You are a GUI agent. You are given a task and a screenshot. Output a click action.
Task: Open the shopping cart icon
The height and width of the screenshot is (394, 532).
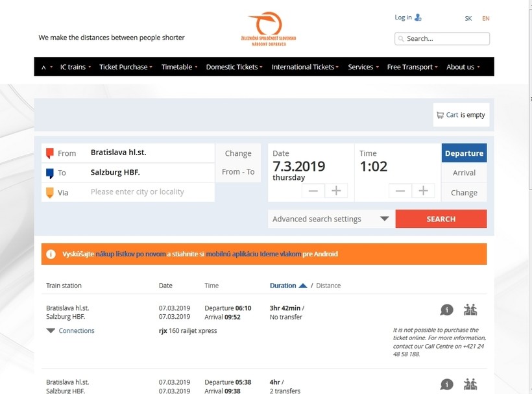click(440, 115)
